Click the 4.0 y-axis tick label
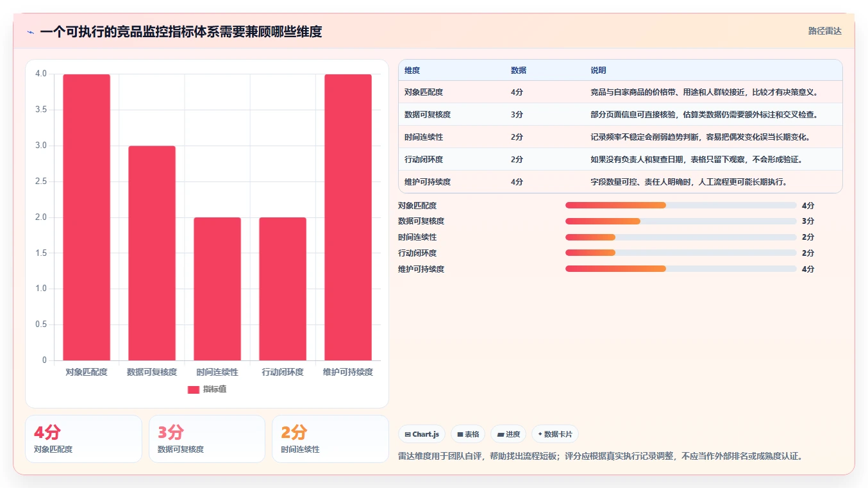This screenshot has height=488, width=868. click(40, 74)
